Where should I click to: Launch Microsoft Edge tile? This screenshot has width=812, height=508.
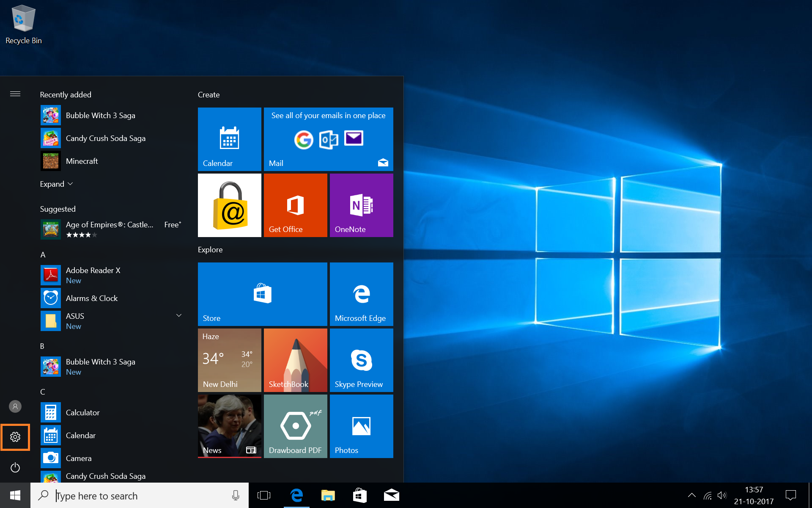362,294
